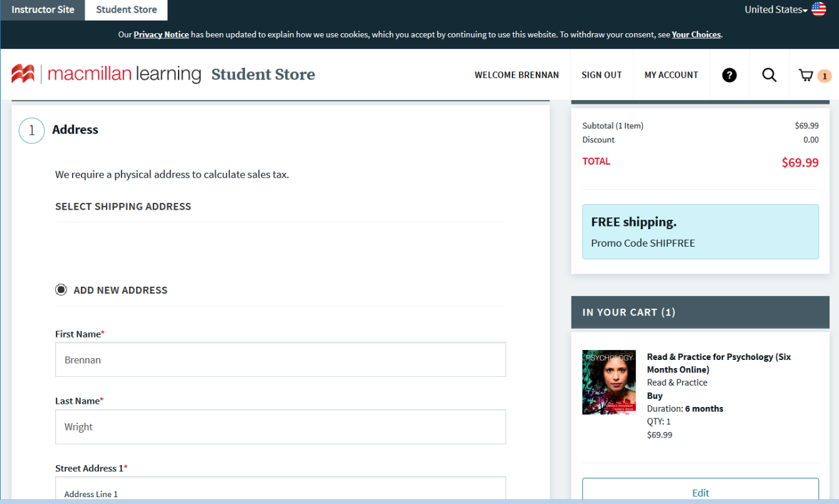
Task: Click the help question mark icon
Action: pyautogui.click(x=729, y=75)
